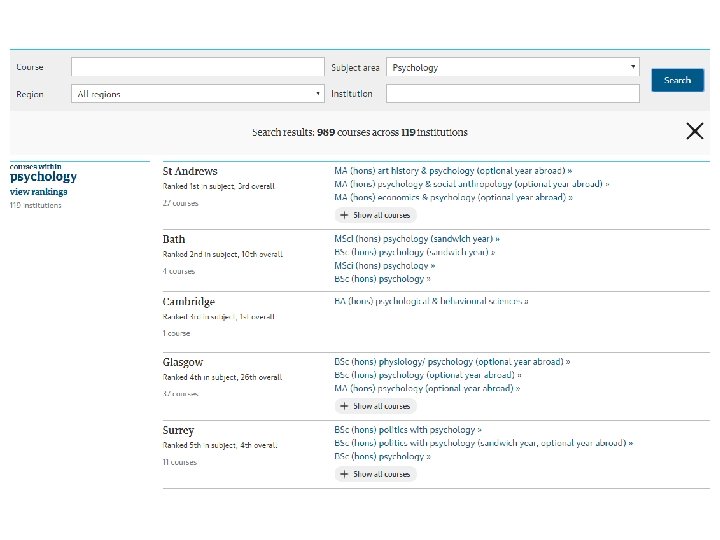The image size is (720, 540).
Task: Open the Region dropdown showing All regions
Action: coord(199,94)
